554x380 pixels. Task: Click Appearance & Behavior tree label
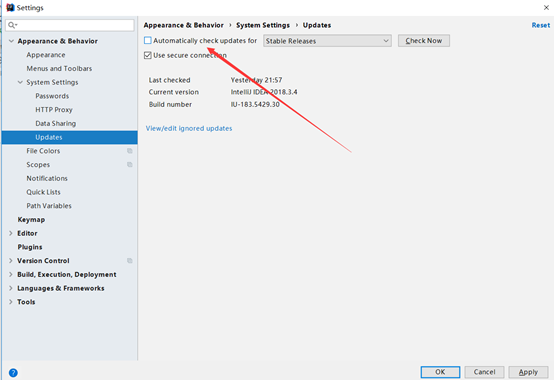[x=58, y=41]
